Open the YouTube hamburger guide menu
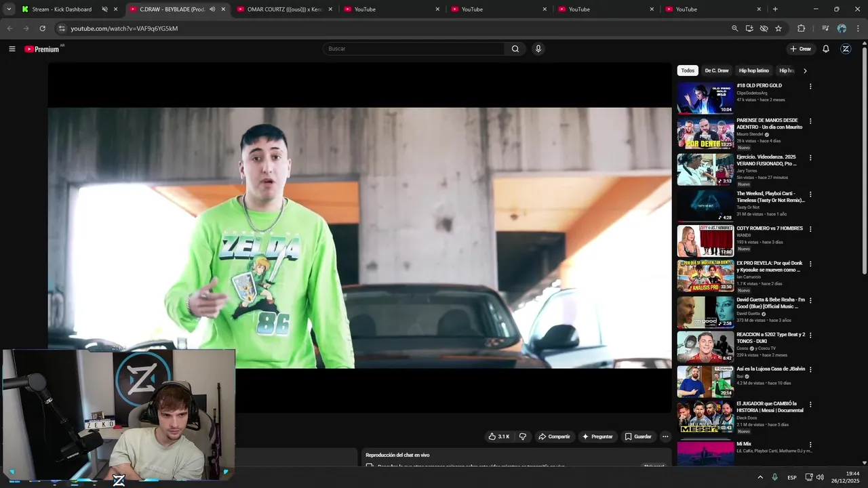868x488 pixels. [12, 49]
